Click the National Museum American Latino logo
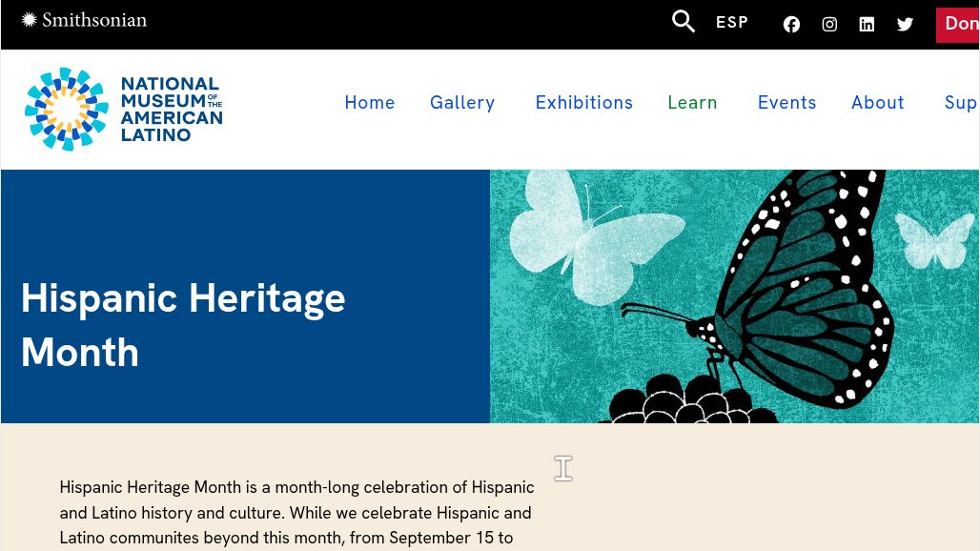 point(123,110)
